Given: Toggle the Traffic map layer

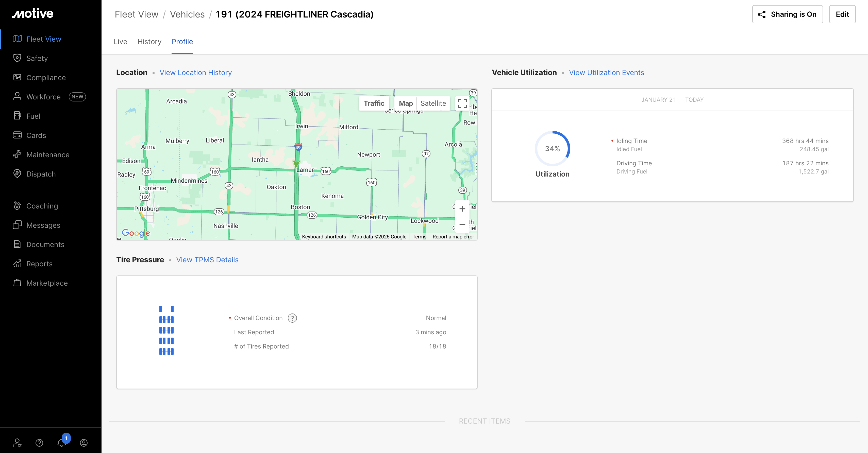Looking at the screenshot, I should pos(374,103).
